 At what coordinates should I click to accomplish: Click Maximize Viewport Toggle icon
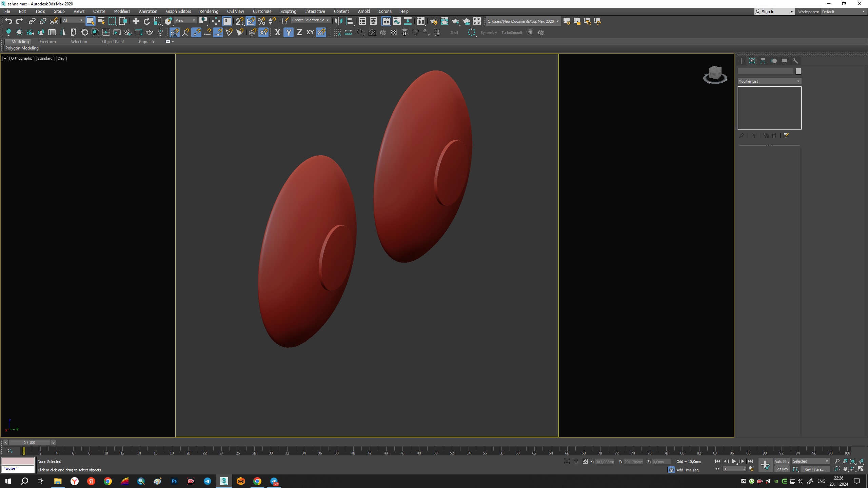point(861,469)
